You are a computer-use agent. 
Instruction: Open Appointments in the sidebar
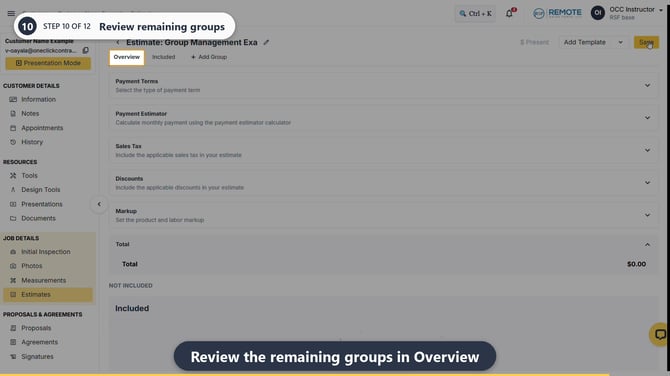click(x=42, y=128)
